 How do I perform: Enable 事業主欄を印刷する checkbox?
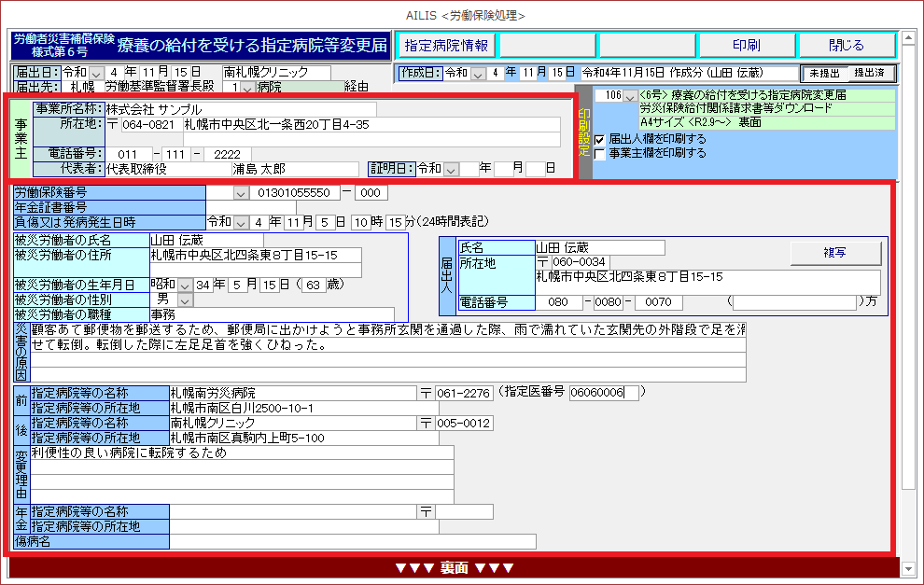[x=600, y=153]
